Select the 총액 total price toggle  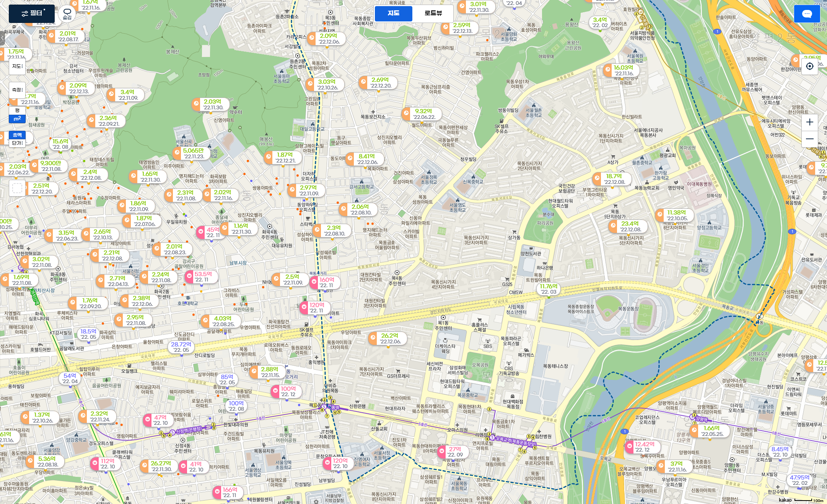(x=17, y=135)
